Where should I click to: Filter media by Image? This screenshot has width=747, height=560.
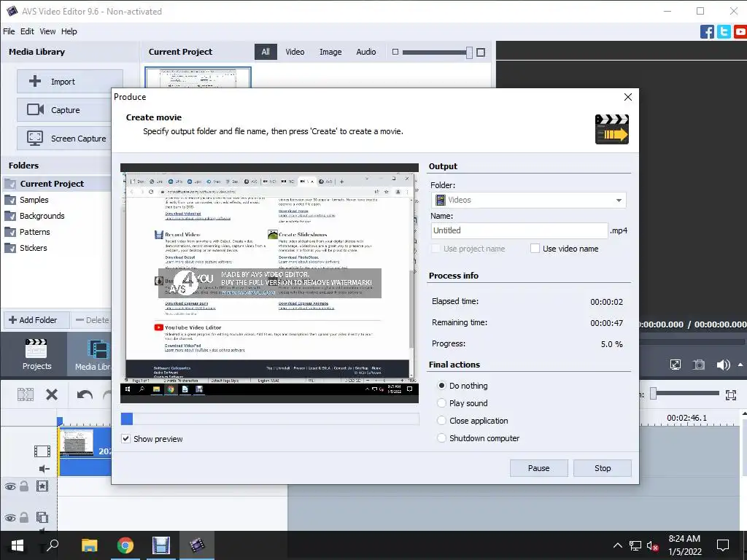tap(330, 52)
